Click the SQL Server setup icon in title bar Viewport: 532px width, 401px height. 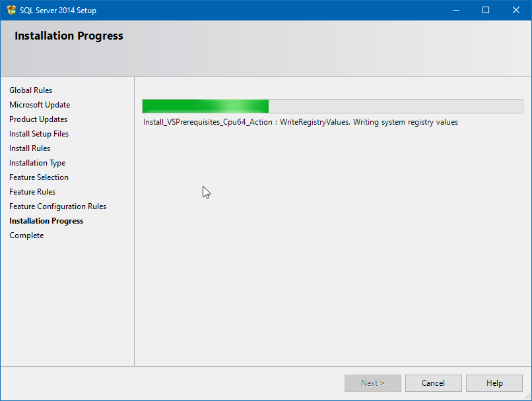[12, 10]
